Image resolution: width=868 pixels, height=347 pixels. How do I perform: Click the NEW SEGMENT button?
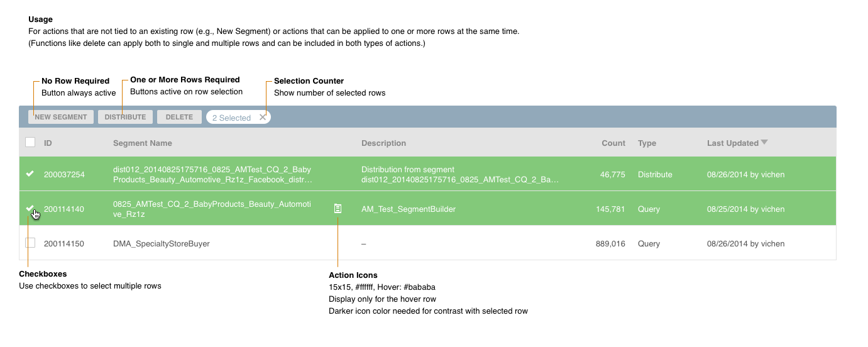click(61, 117)
